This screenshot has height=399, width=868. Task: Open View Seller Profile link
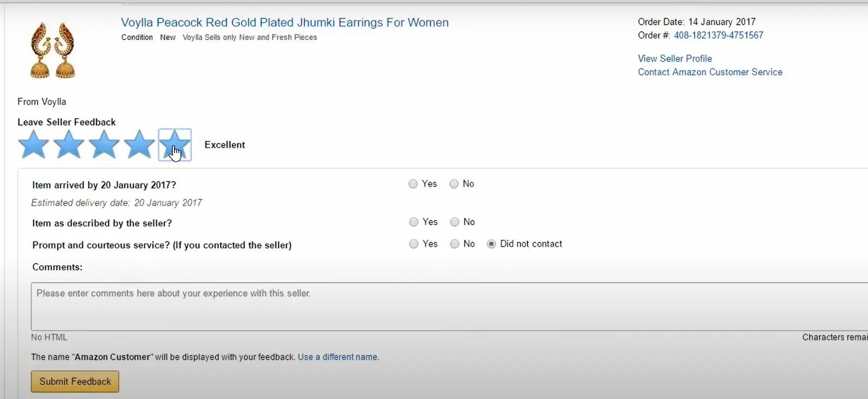[x=675, y=59]
